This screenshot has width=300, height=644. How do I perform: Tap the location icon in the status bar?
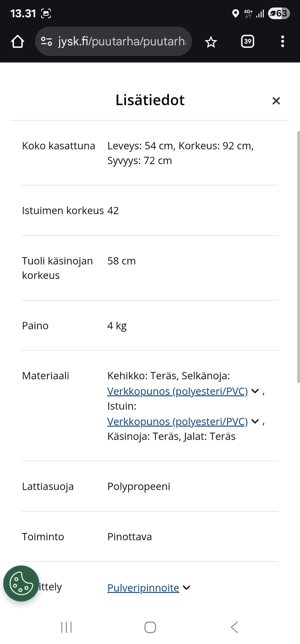236,13
